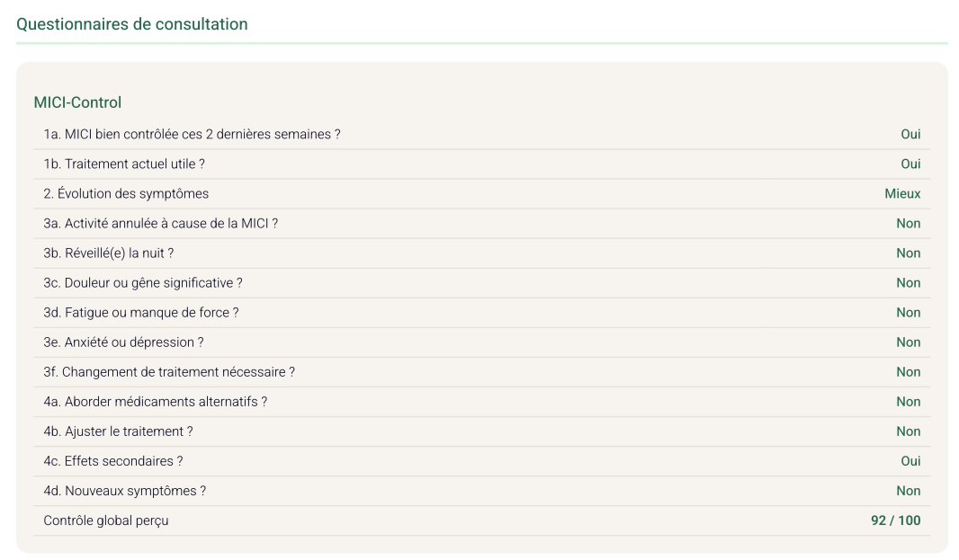Click the Questionnaires de consultation heading
Viewport: 959px width, 560px height.
coord(131,24)
